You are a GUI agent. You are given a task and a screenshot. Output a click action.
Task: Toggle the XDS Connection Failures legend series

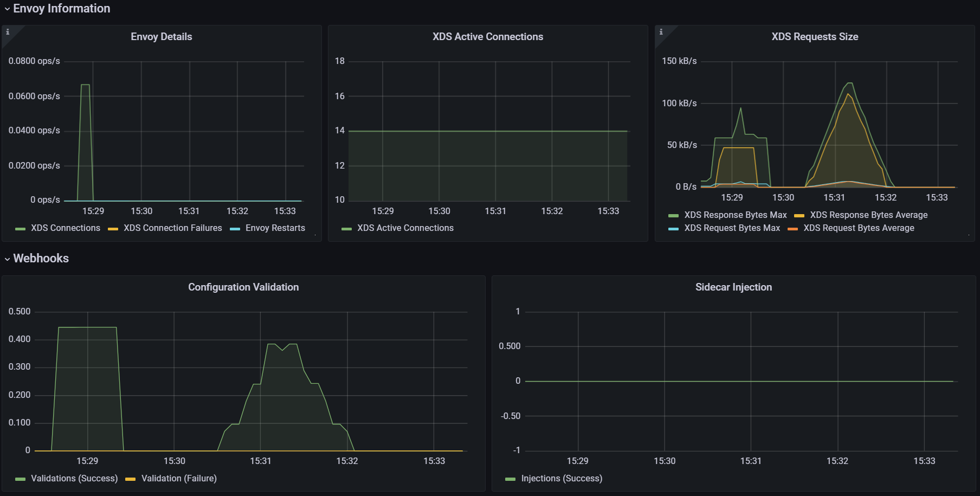[x=173, y=228]
